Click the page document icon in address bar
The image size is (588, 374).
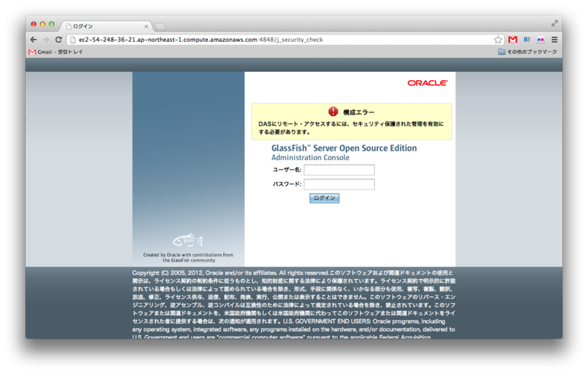point(73,40)
